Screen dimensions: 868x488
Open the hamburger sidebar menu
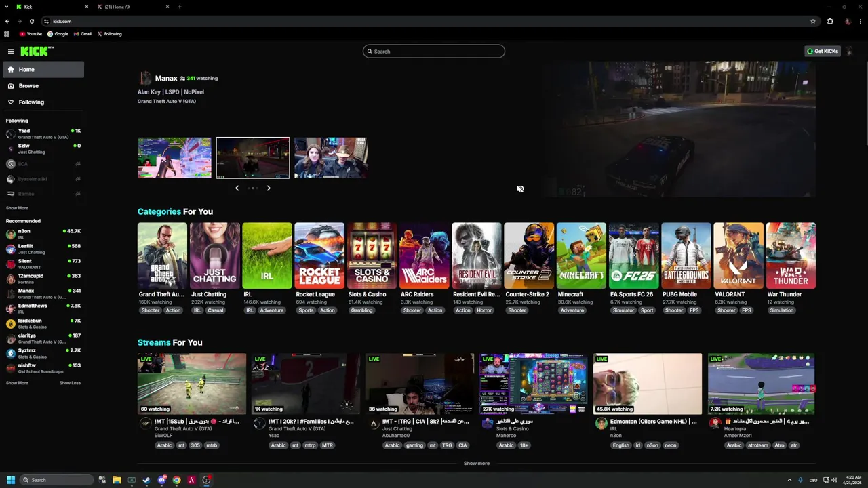pos(11,51)
